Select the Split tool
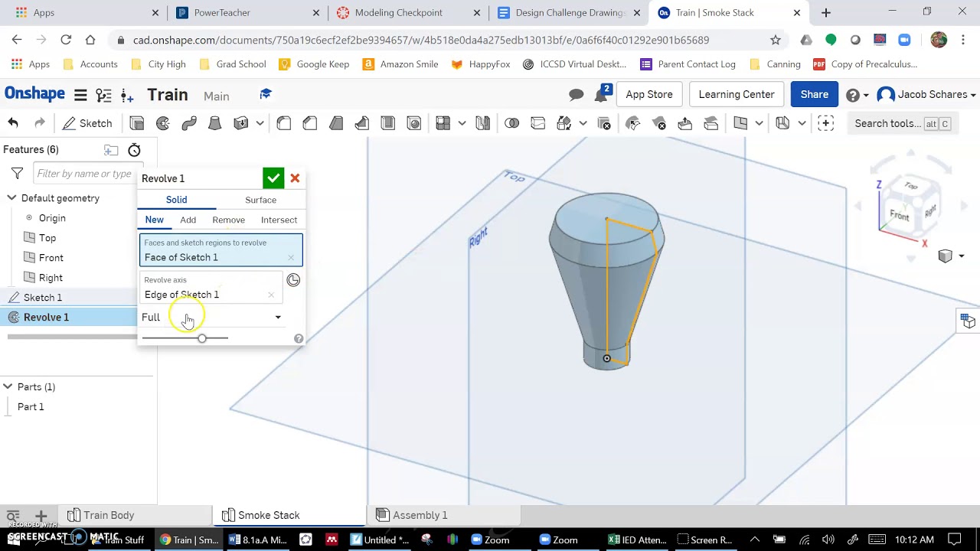 (x=537, y=123)
